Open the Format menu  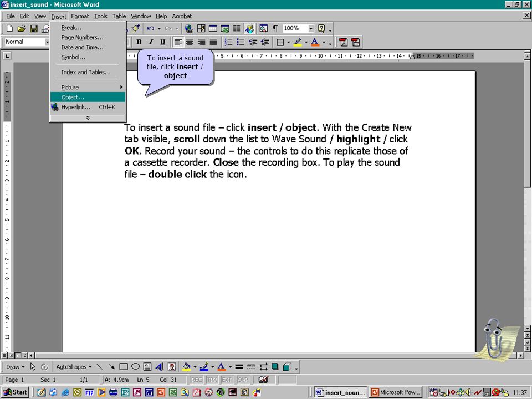point(80,16)
